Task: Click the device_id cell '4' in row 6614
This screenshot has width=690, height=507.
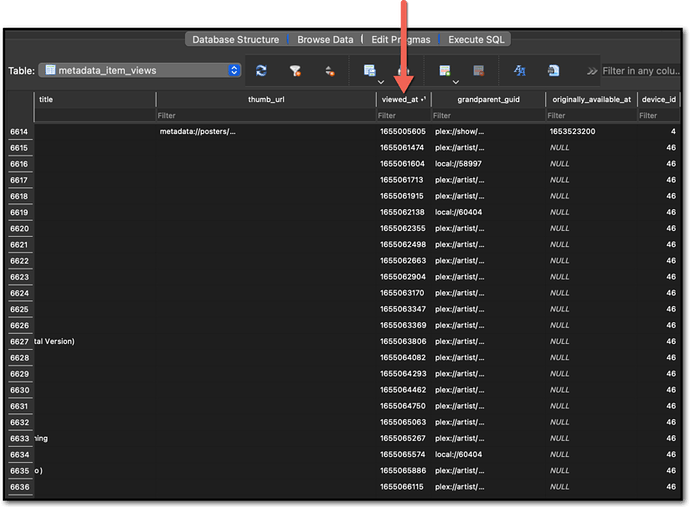Action: 658,132
